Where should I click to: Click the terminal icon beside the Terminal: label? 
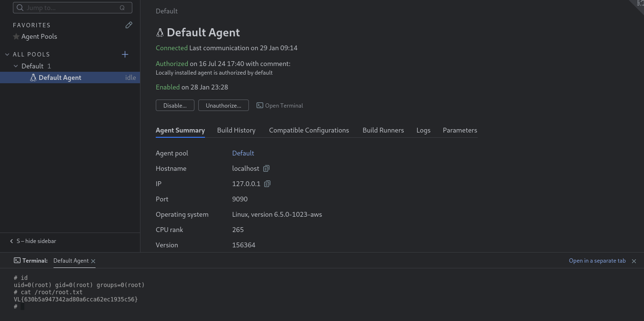click(x=17, y=261)
